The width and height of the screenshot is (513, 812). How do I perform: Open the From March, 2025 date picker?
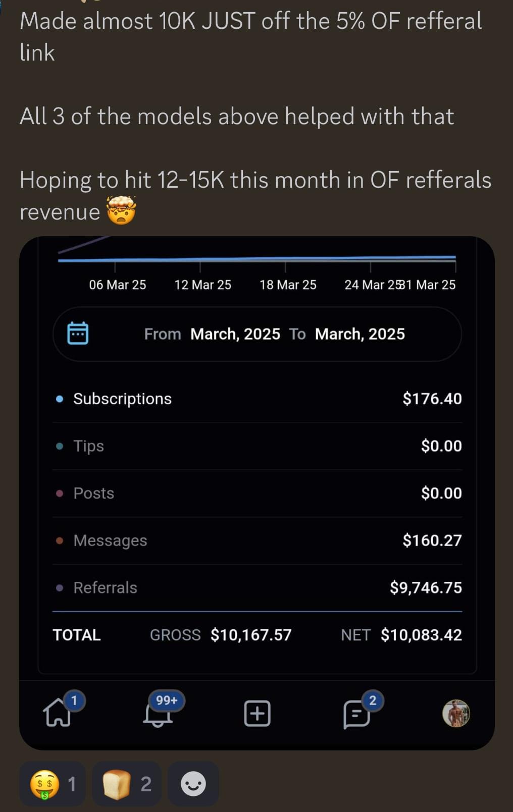[x=235, y=334]
